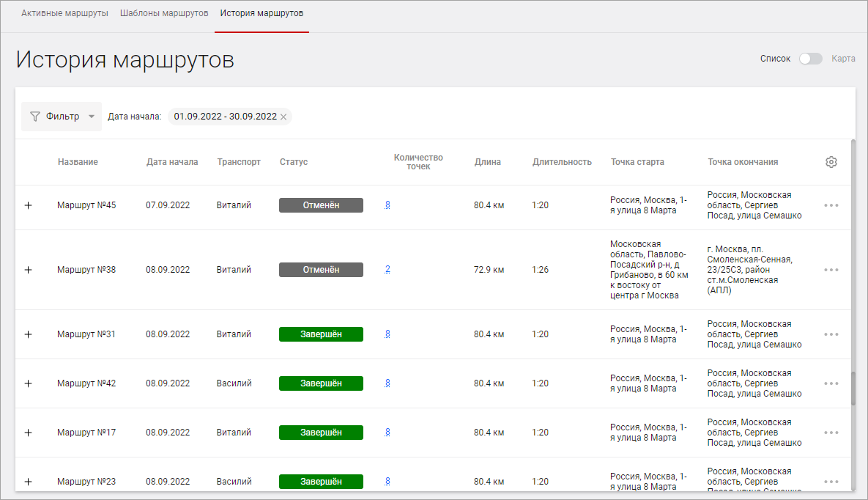Click the 1:26 duration cell

[x=541, y=270]
